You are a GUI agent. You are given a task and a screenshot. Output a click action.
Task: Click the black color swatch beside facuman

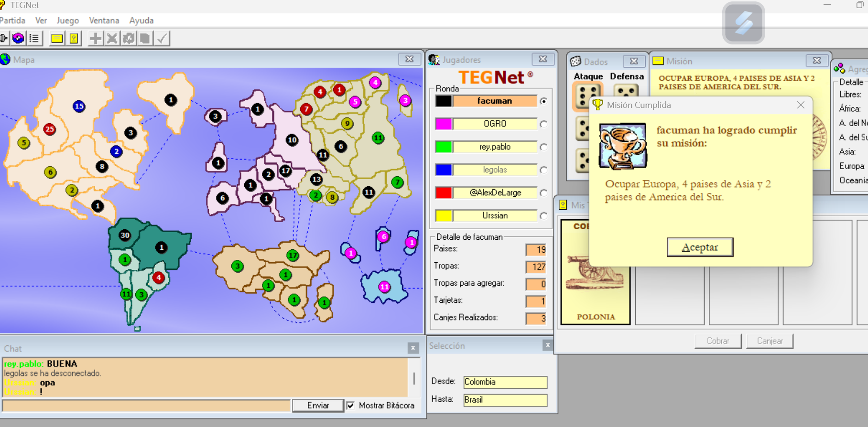(x=444, y=101)
